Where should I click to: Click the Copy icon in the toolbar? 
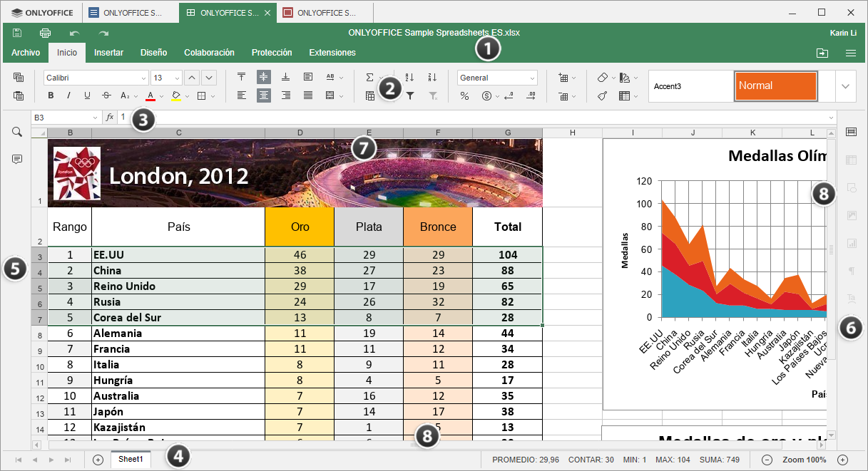pos(19,78)
